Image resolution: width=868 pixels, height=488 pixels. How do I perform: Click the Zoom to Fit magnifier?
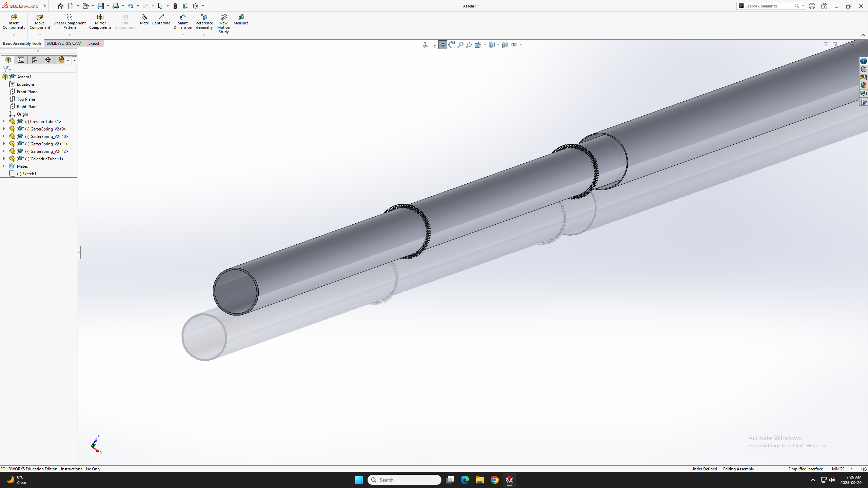click(460, 45)
